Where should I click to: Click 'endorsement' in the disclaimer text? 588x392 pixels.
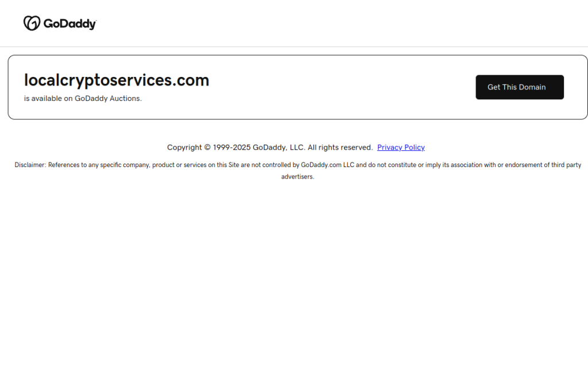tap(524, 165)
